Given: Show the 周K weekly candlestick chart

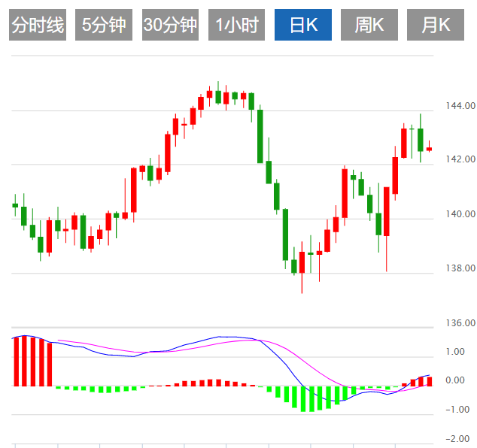Looking at the screenshot, I should click(369, 26).
